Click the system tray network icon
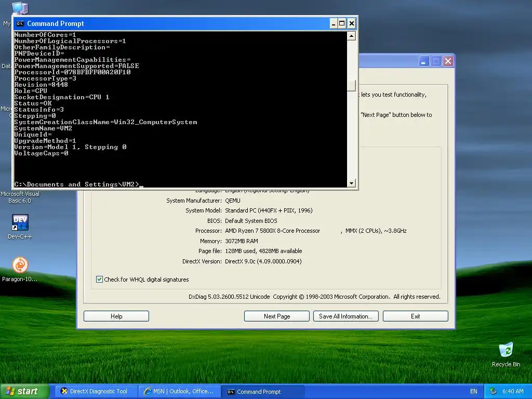Image resolution: width=532 pixels, height=399 pixels. pos(493,391)
